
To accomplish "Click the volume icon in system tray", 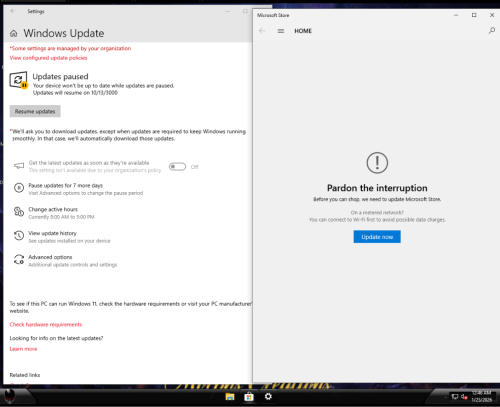I will 464,396.
